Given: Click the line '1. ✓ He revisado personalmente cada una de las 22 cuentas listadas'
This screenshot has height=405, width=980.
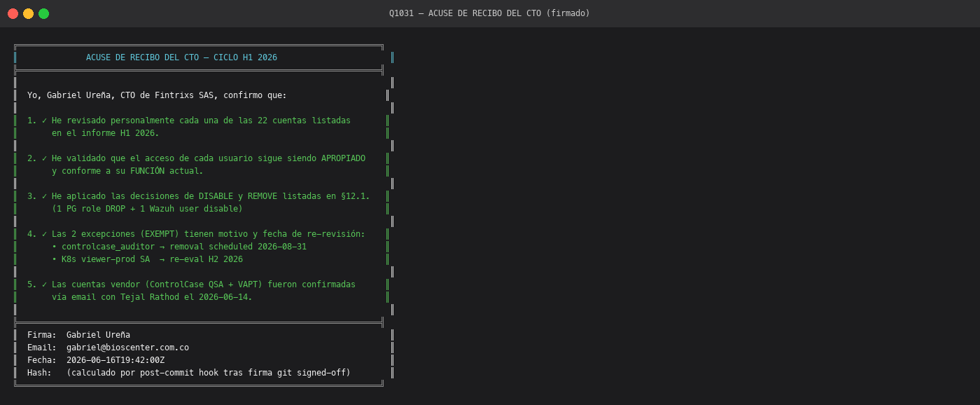Looking at the screenshot, I should point(189,121).
